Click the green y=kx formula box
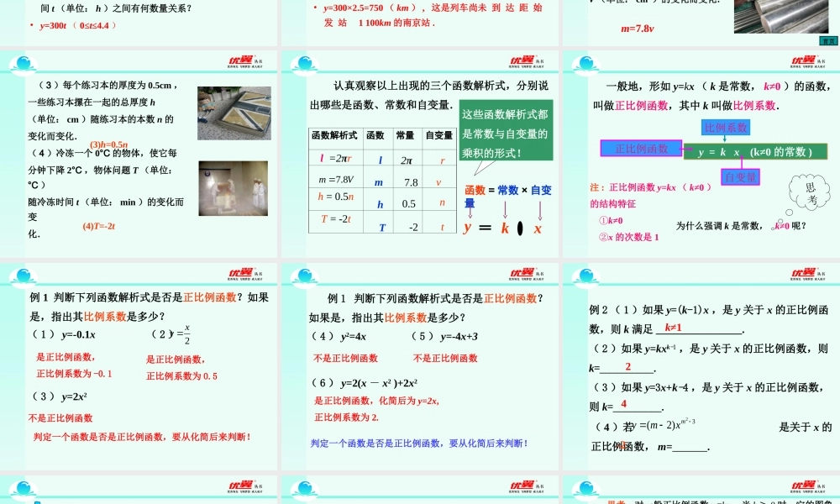Viewport: 840px width, 504px height. click(x=755, y=151)
